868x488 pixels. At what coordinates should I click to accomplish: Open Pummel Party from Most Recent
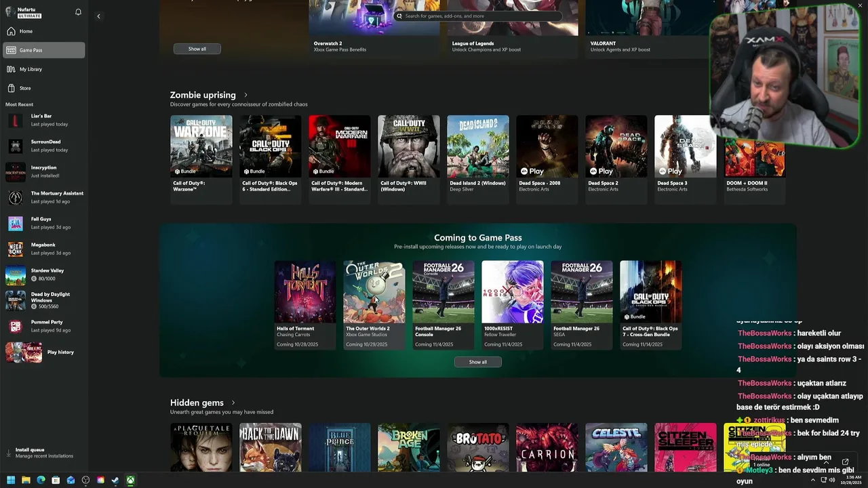(x=44, y=327)
